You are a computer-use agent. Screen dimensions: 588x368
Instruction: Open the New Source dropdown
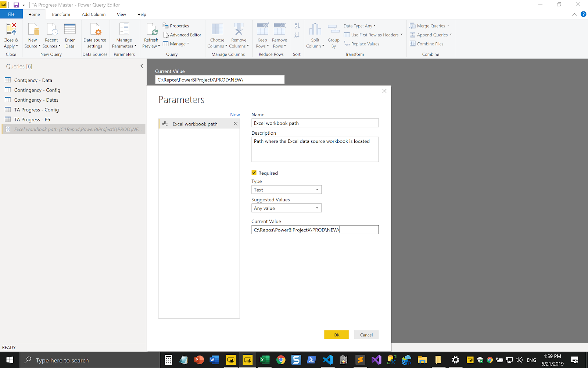coord(32,35)
